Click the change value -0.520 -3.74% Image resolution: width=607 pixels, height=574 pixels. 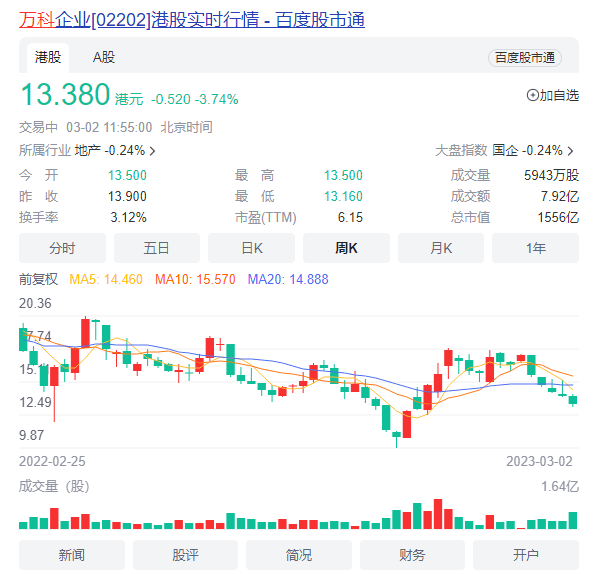coord(195,99)
